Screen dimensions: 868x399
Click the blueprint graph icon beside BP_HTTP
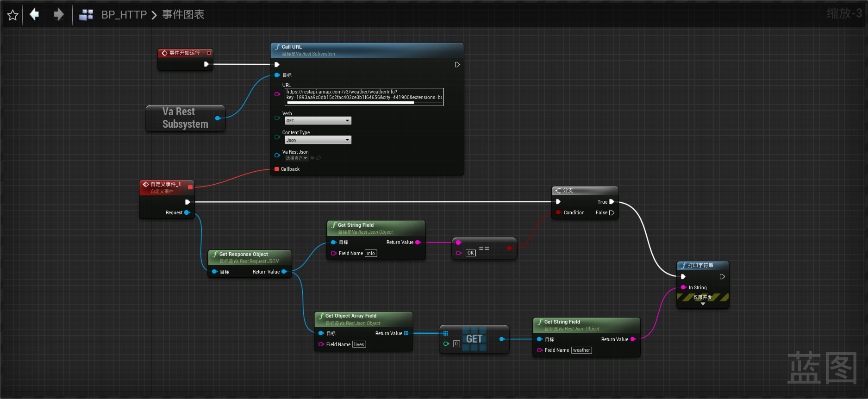86,15
